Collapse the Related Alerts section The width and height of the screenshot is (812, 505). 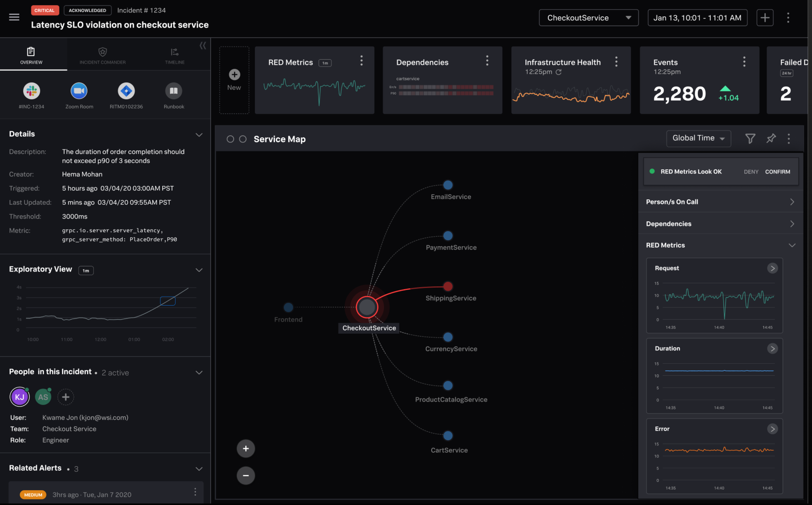(x=199, y=469)
